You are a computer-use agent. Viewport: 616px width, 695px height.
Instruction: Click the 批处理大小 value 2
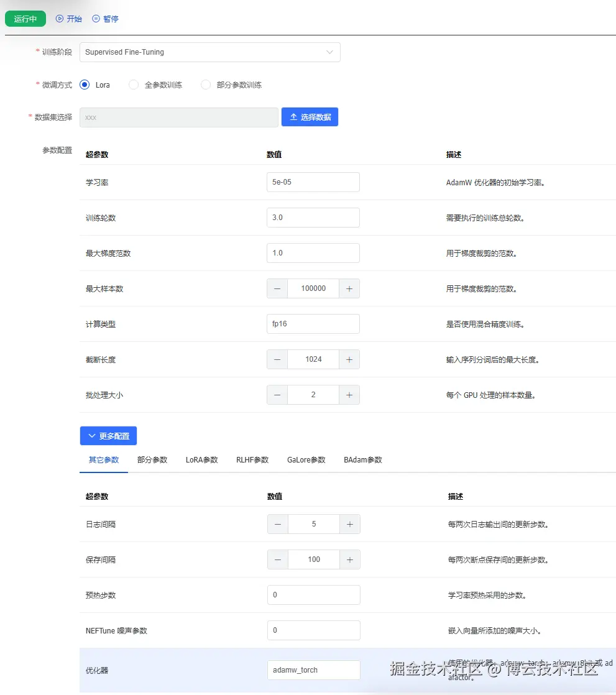pos(313,395)
